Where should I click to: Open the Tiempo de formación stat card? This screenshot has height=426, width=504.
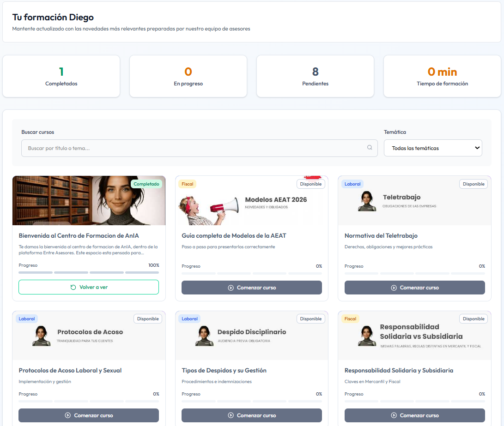pos(442,77)
